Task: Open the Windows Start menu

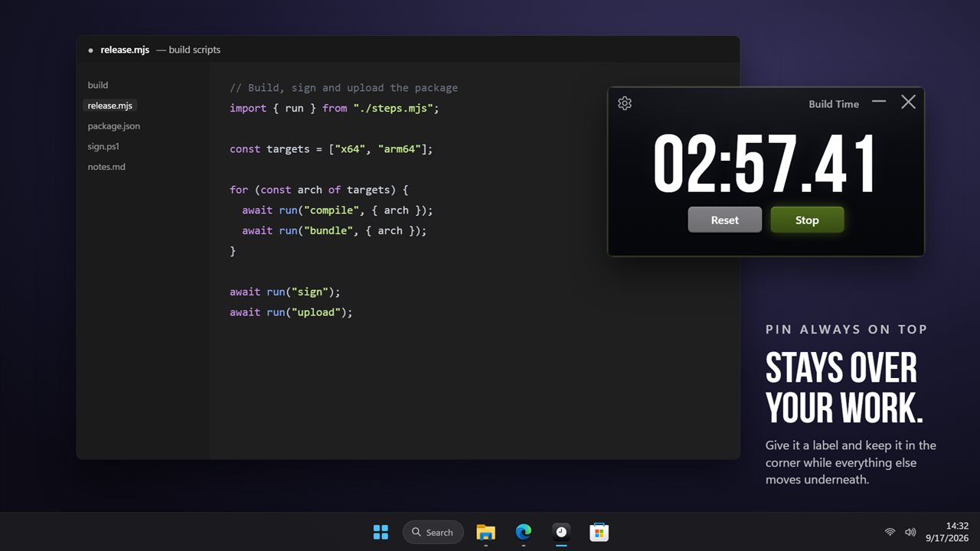Action: (x=381, y=532)
